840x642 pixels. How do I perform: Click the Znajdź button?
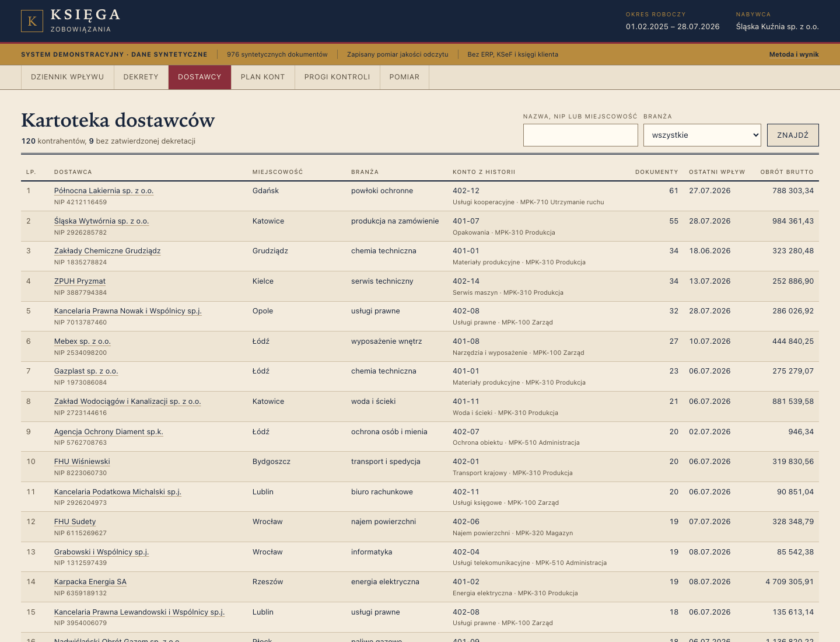[793, 135]
